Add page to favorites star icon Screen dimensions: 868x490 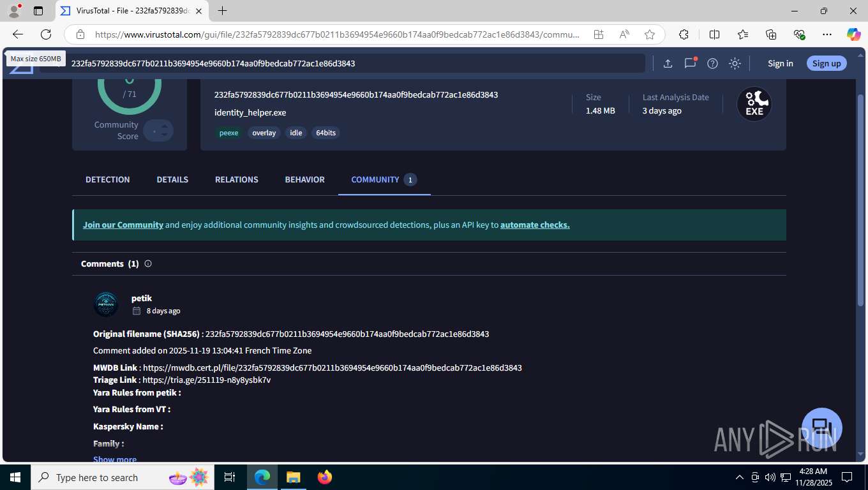(x=650, y=34)
